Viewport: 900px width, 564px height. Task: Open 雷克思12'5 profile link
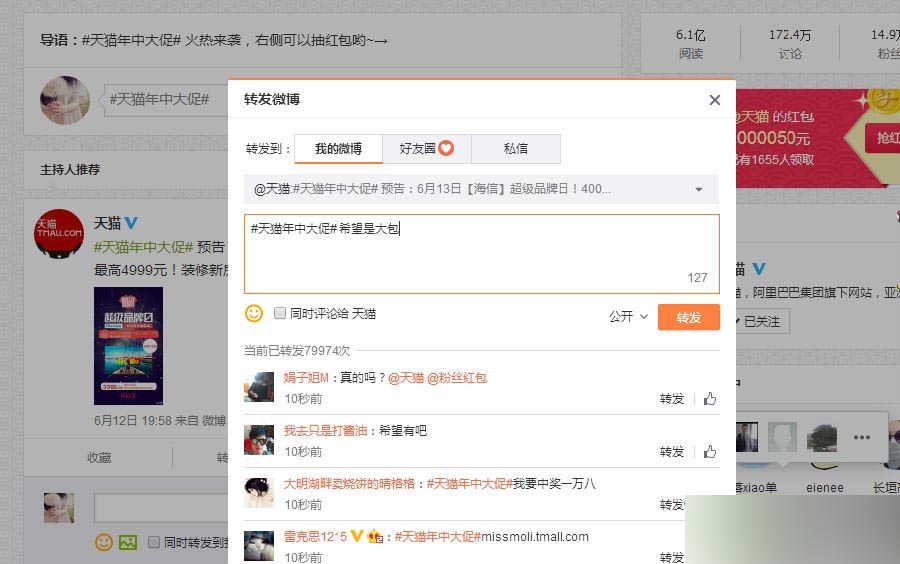tap(315, 536)
